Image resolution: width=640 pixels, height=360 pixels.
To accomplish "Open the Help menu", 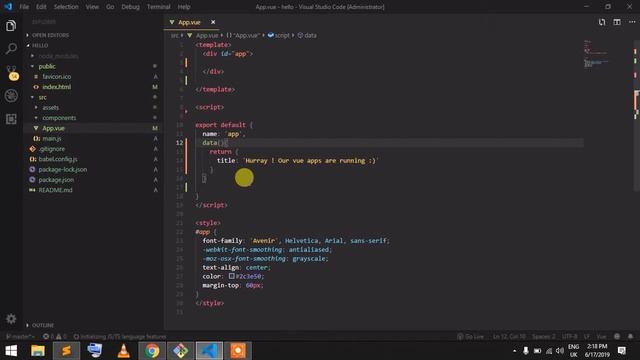I will pos(184,7).
